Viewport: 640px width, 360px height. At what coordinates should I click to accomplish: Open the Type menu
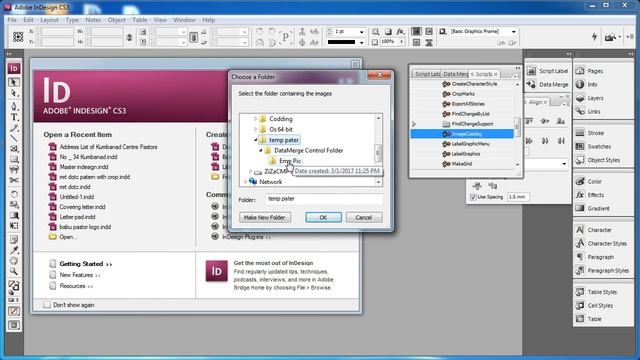pyautogui.click(x=72, y=20)
